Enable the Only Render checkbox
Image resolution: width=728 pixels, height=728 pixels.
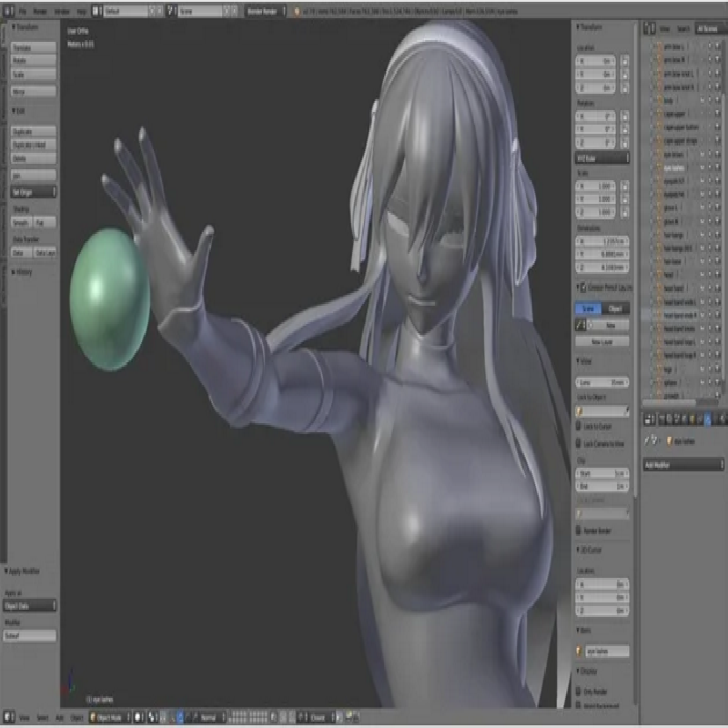580,693
